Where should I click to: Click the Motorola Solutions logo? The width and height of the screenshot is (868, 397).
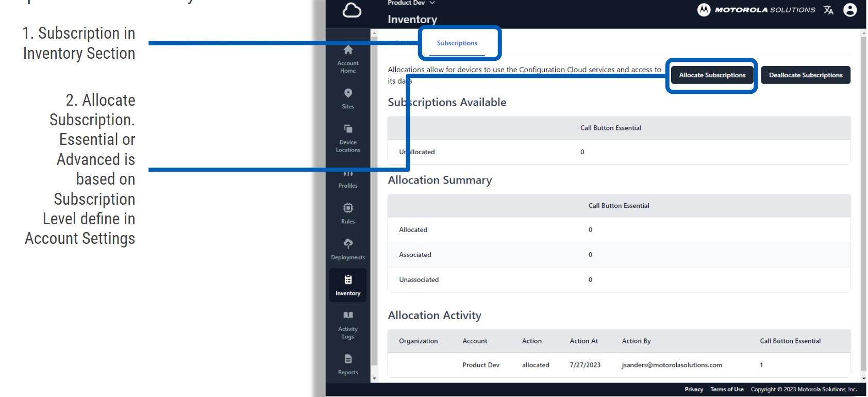[x=756, y=10]
